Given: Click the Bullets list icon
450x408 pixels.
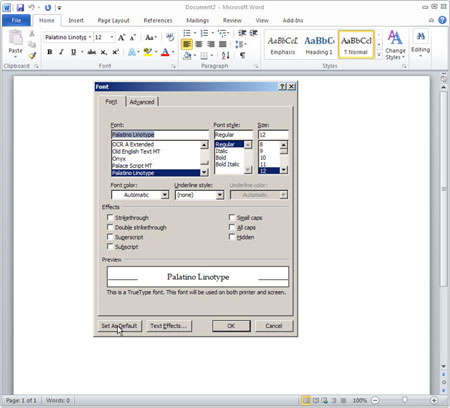Looking at the screenshot, I should click(x=187, y=33).
